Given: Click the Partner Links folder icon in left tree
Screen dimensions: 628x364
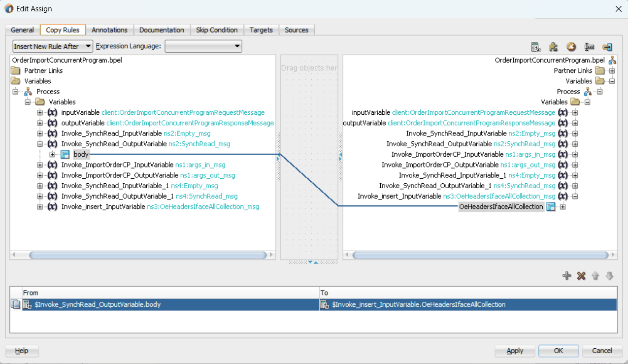Looking at the screenshot, I should [16, 70].
